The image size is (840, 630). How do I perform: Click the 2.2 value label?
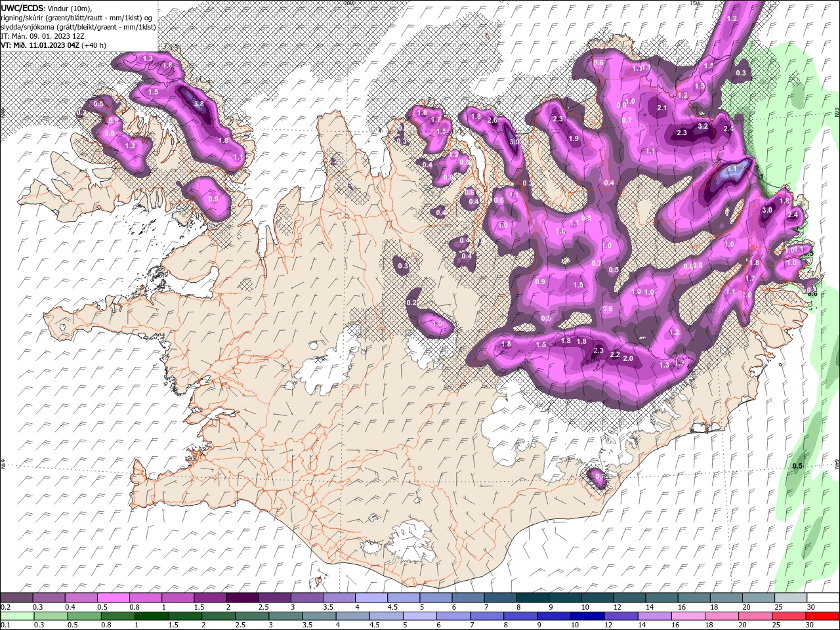click(x=615, y=354)
